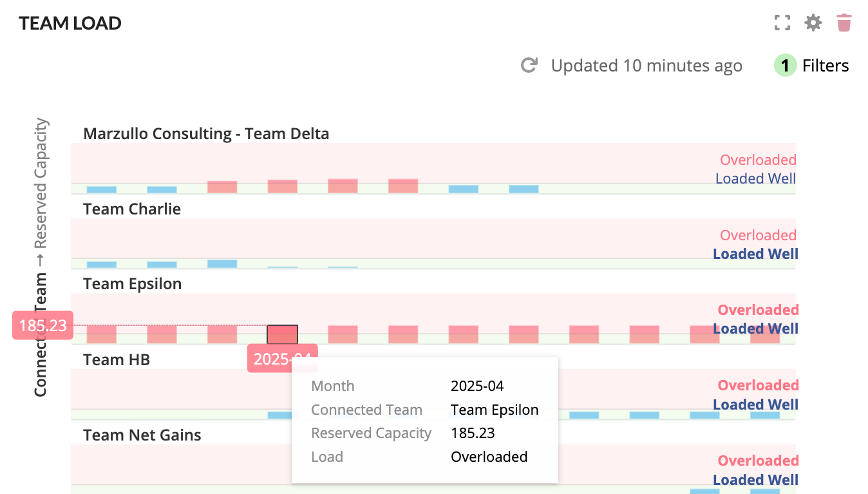Toggle Overloaded legend in Team Epsilon row

click(758, 310)
